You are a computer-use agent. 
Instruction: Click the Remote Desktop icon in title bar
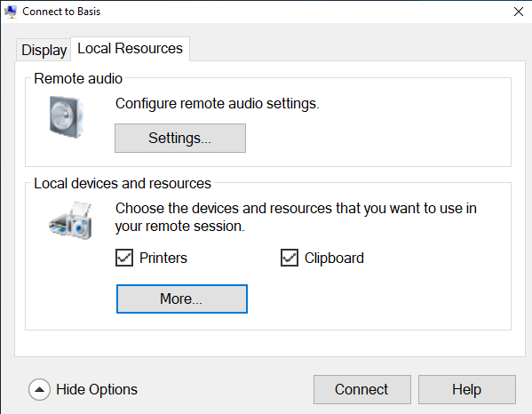point(11,12)
